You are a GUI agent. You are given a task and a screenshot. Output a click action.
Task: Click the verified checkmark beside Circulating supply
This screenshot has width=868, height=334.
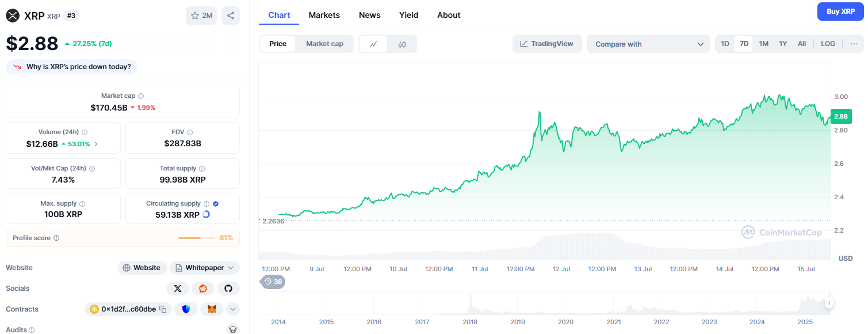pos(216,204)
